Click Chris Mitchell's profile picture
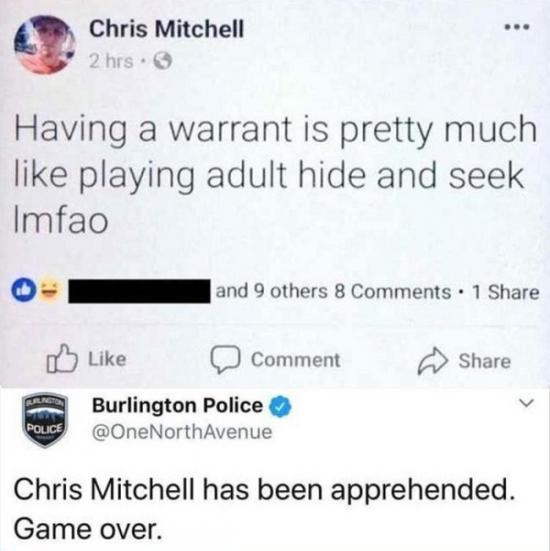 (45, 45)
